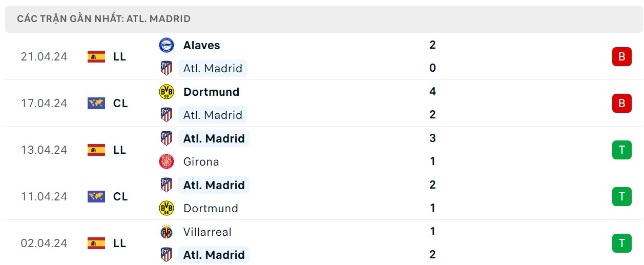The height and width of the screenshot is (265, 644).
Task: Click red B result badge for Alaves match
Action: coord(621,56)
